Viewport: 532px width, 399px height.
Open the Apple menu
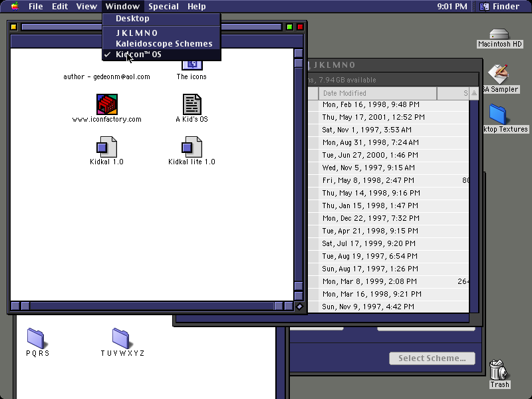(x=15, y=6)
